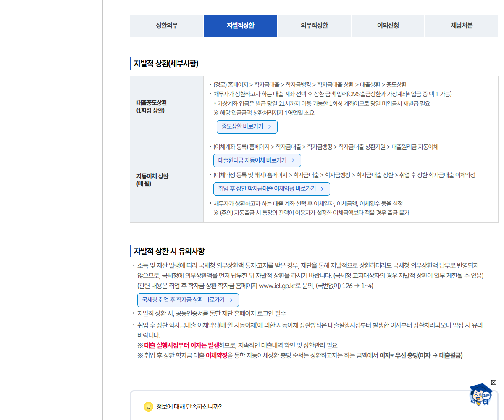The width and height of the screenshot is (504, 420).
Task: Click the (이체계좌 등록) path line
Action: [x=326, y=147]
